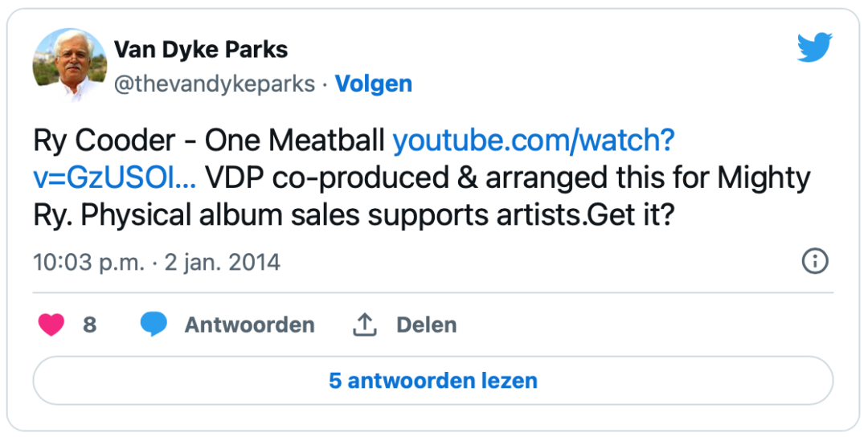The image size is (868, 441).
Task: Open Van Dyke Parks profile photo
Action: click(x=70, y=65)
